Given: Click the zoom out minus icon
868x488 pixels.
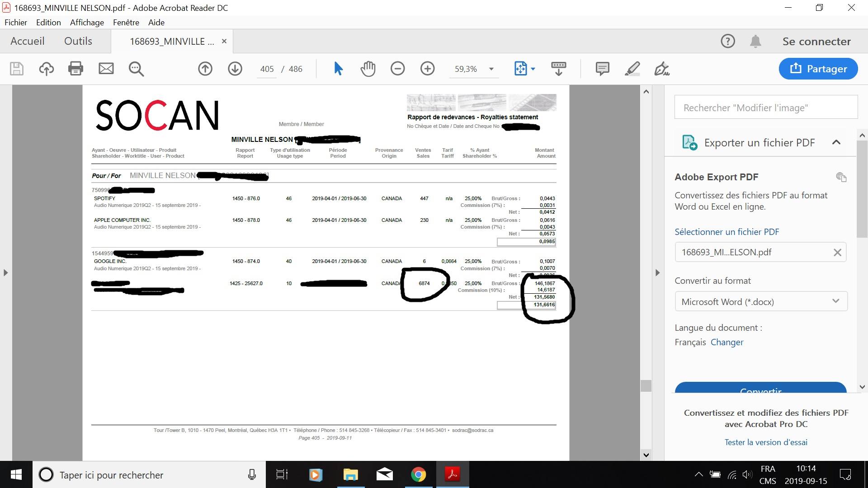Looking at the screenshot, I should pos(398,69).
